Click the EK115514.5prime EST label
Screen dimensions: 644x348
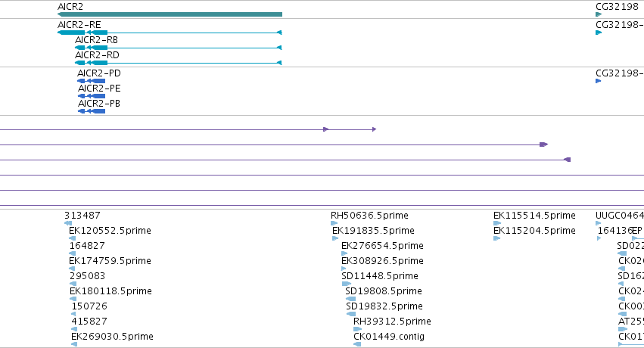click(534, 216)
